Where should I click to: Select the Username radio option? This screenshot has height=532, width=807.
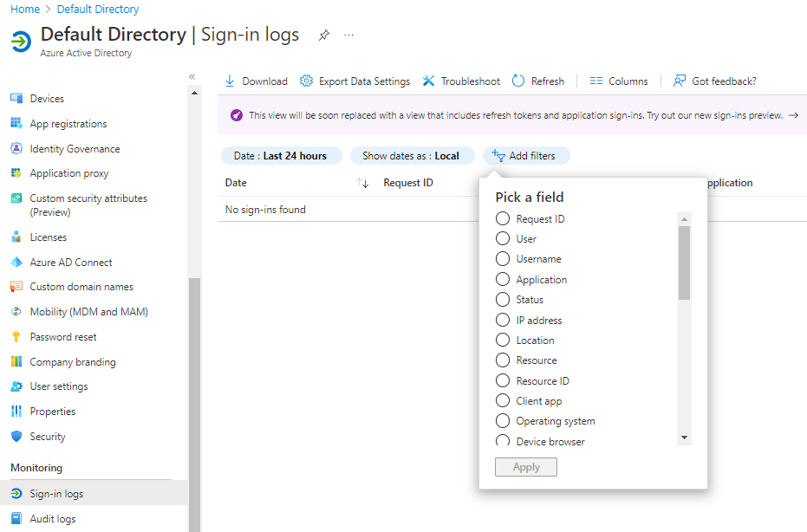[502, 259]
